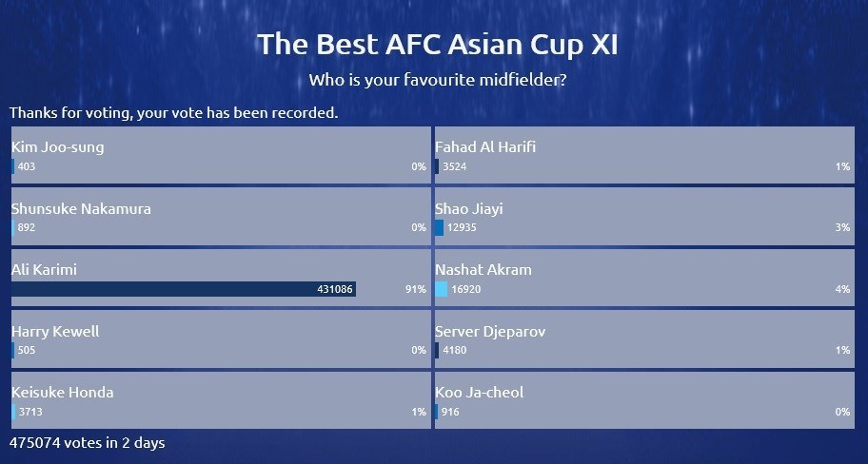Click the Harry Kewell player name

pyautogui.click(x=55, y=332)
